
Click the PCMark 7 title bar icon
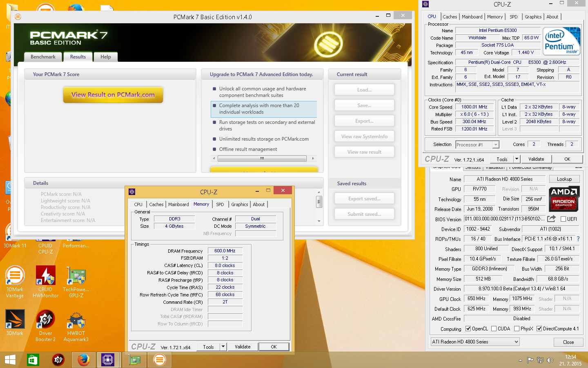click(18, 17)
